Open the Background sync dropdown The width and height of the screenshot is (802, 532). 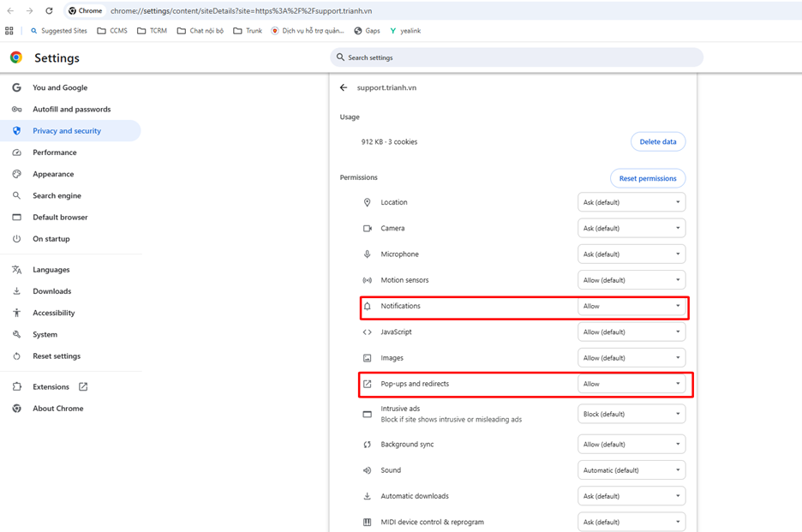pyautogui.click(x=631, y=445)
